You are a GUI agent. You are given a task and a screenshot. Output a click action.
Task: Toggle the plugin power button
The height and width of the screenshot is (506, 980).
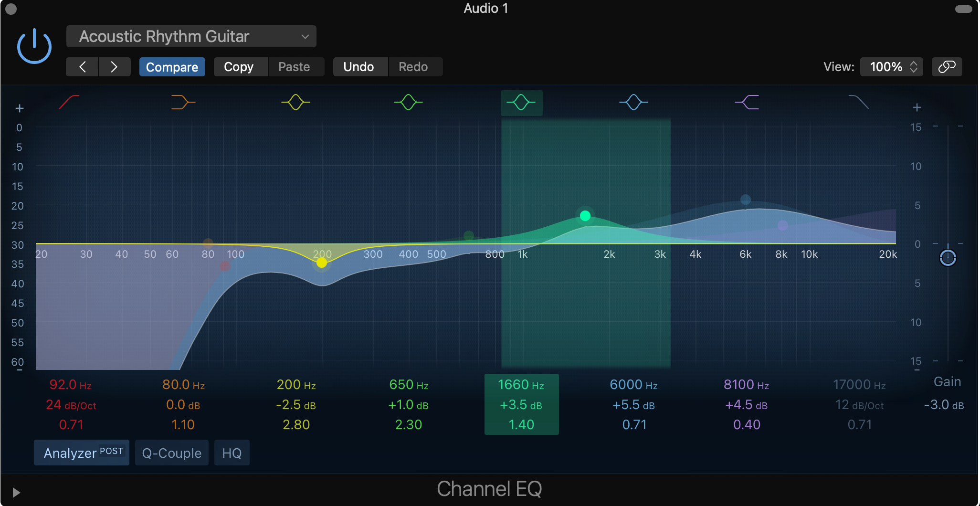click(33, 45)
